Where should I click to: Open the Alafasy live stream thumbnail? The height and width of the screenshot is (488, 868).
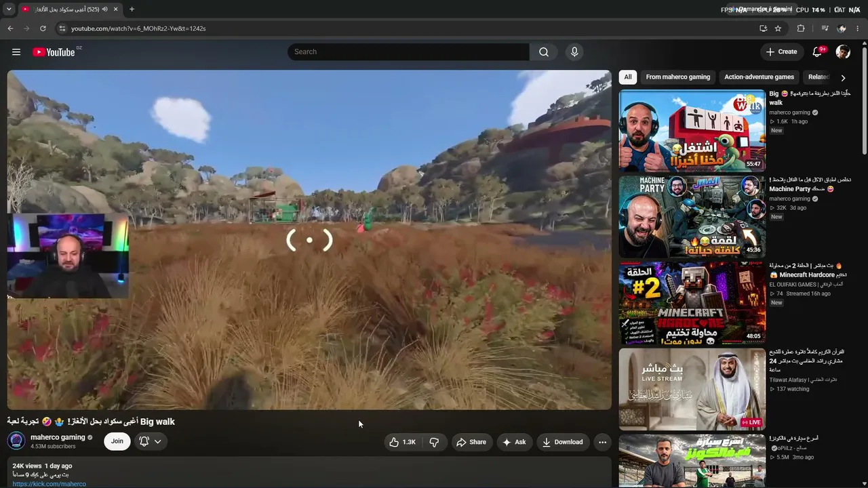[x=692, y=389]
